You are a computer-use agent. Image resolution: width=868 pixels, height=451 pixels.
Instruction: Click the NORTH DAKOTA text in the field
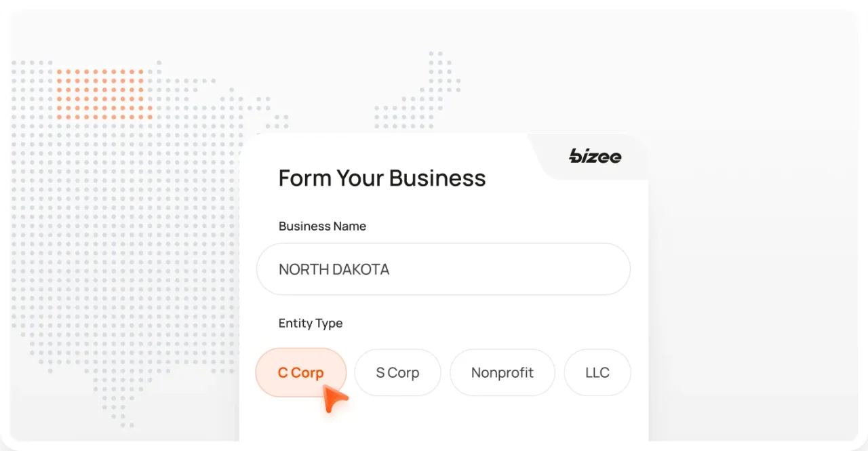tap(333, 269)
